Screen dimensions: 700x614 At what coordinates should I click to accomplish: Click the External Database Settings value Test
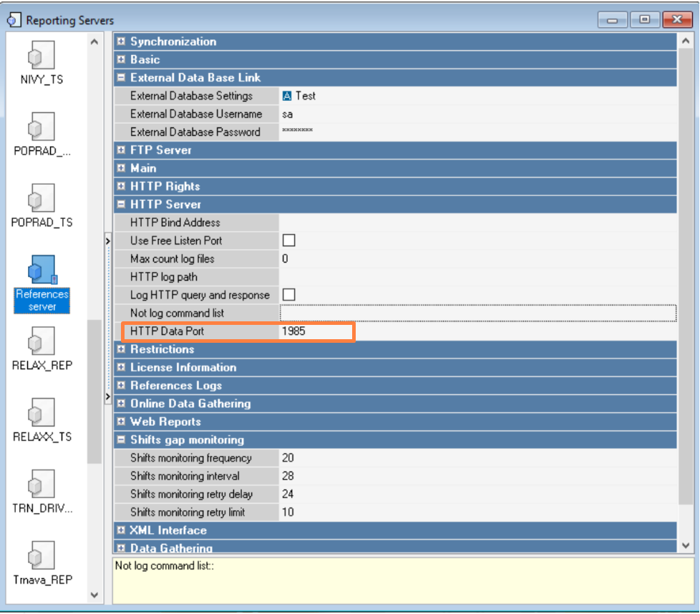point(306,96)
